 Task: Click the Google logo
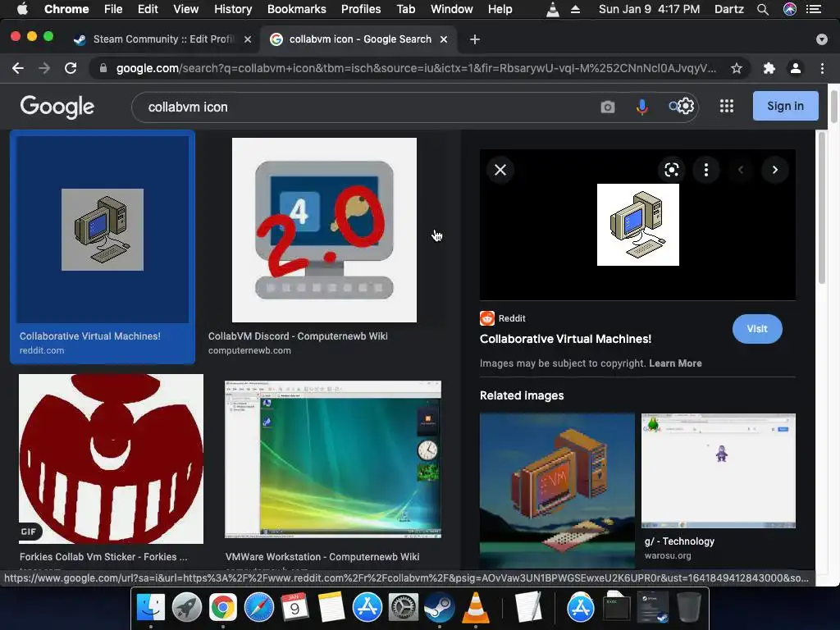coord(57,107)
